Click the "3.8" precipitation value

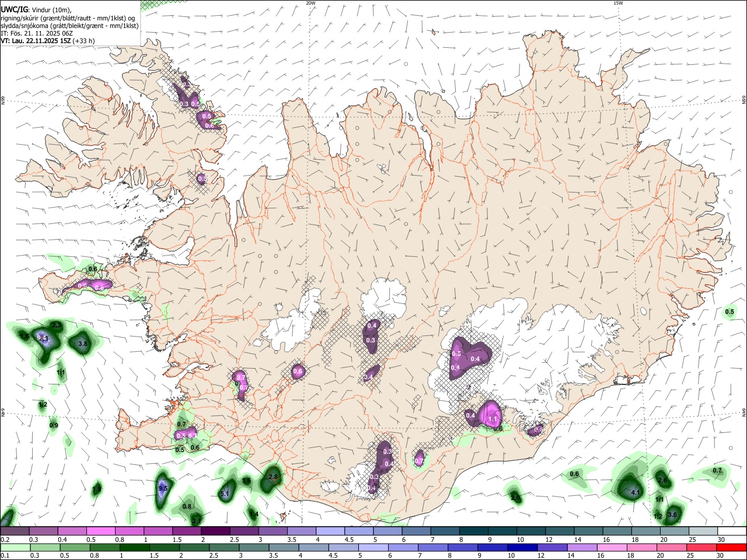point(83,344)
